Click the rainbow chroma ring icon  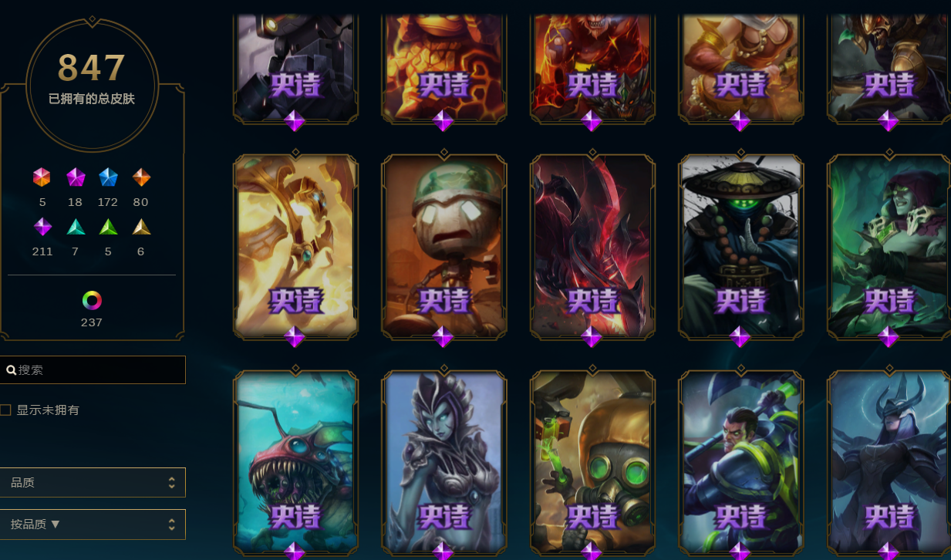[92, 300]
